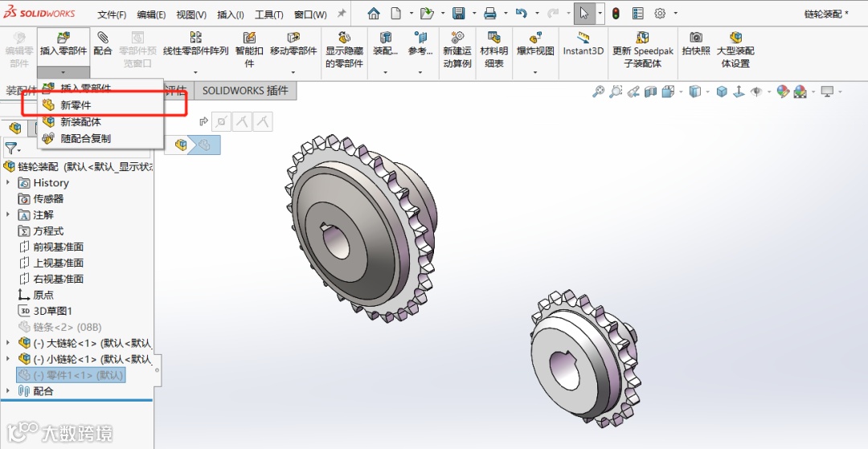Open the filter funnel dropdown in feature tree
The width and height of the screenshot is (868, 449).
(12, 149)
